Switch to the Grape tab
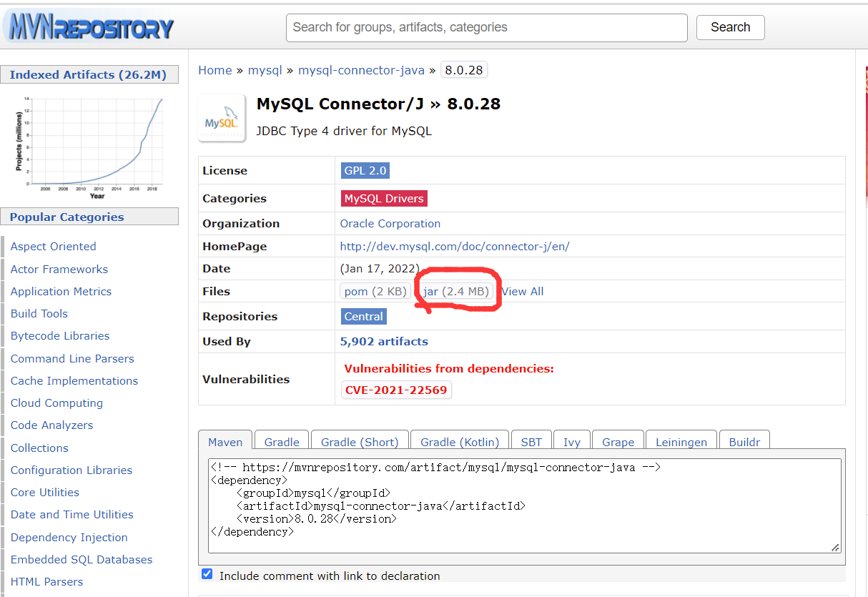The image size is (868, 597). coord(618,442)
